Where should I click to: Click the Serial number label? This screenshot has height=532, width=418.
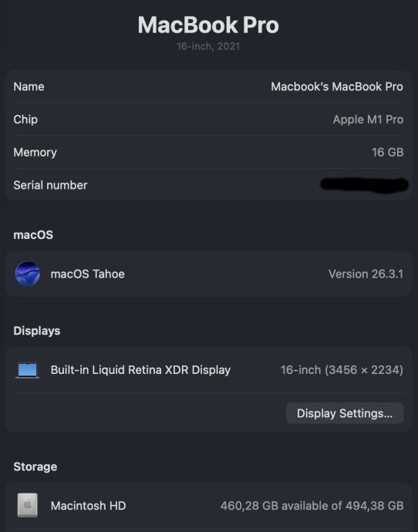click(50, 185)
